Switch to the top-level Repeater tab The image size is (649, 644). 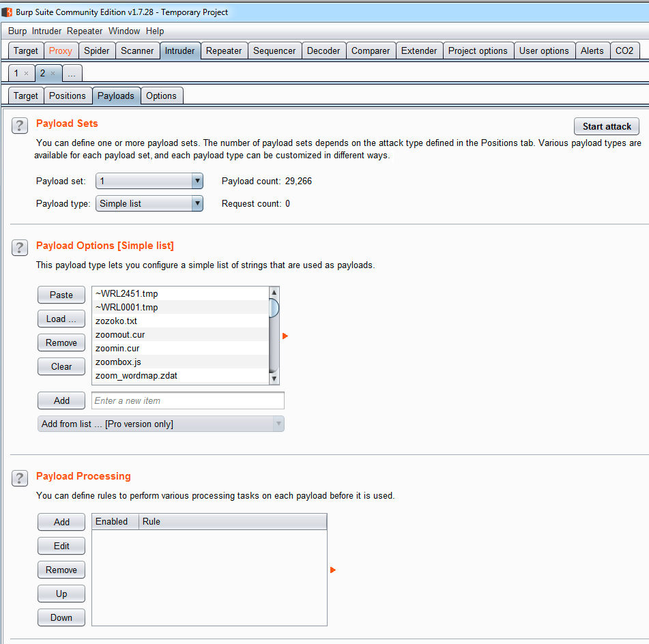click(224, 50)
